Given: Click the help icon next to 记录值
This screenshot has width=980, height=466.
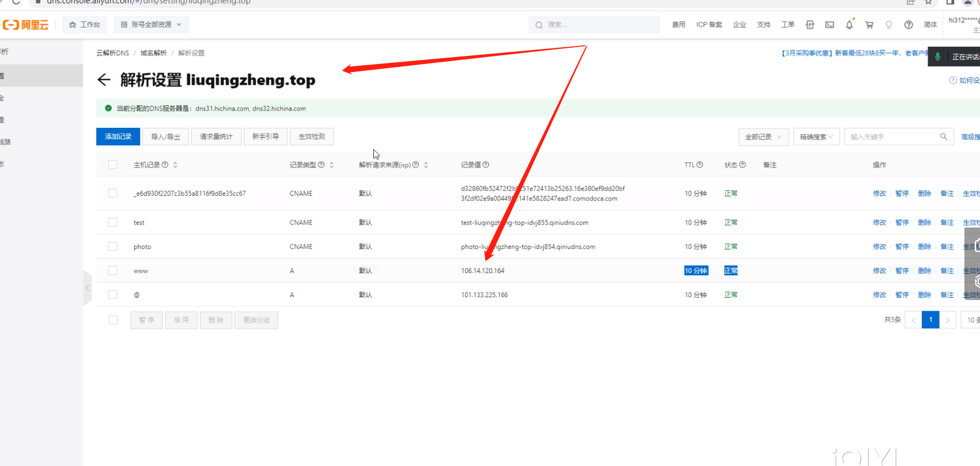Looking at the screenshot, I should [x=486, y=165].
